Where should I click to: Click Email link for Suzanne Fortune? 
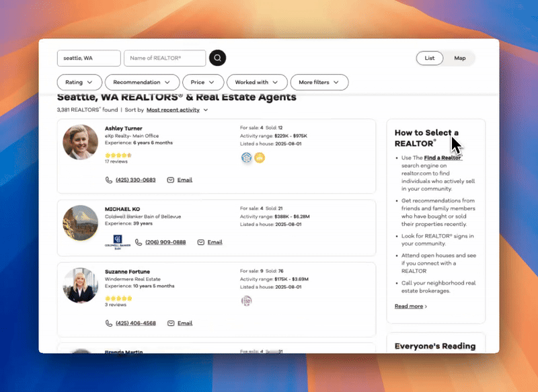click(x=184, y=323)
